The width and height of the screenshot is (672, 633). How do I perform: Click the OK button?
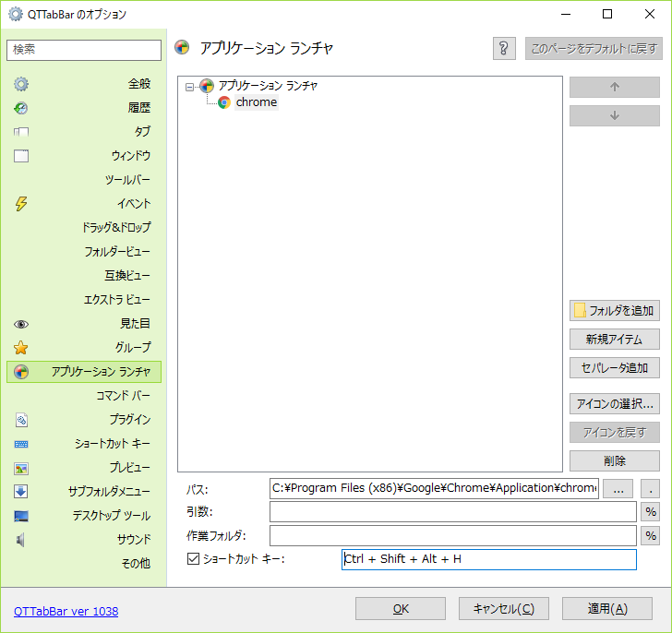pos(401,609)
